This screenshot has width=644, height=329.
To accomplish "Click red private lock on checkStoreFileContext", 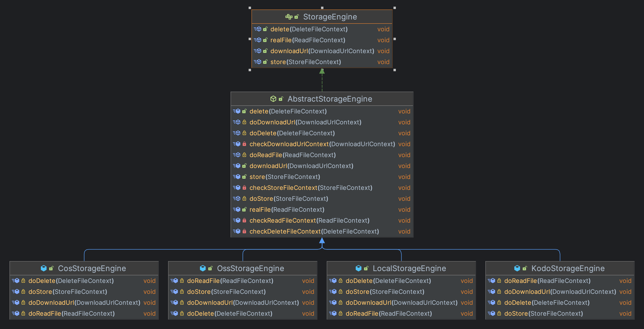I will [x=244, y=188].
